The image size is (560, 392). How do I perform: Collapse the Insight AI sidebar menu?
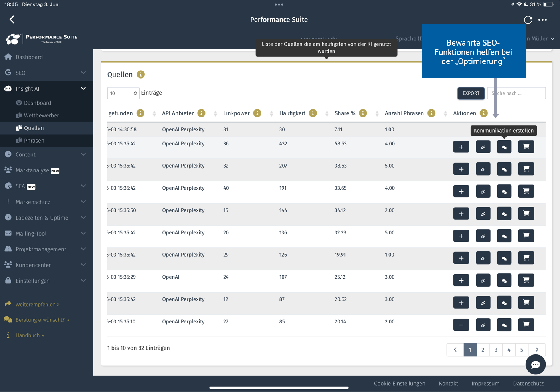point(46,89)
